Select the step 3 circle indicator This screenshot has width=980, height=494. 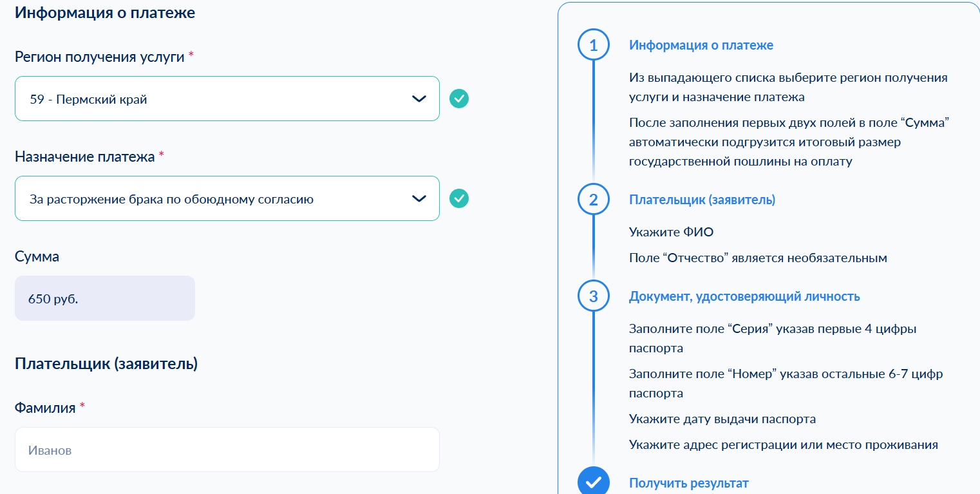(x=593, y=296)
